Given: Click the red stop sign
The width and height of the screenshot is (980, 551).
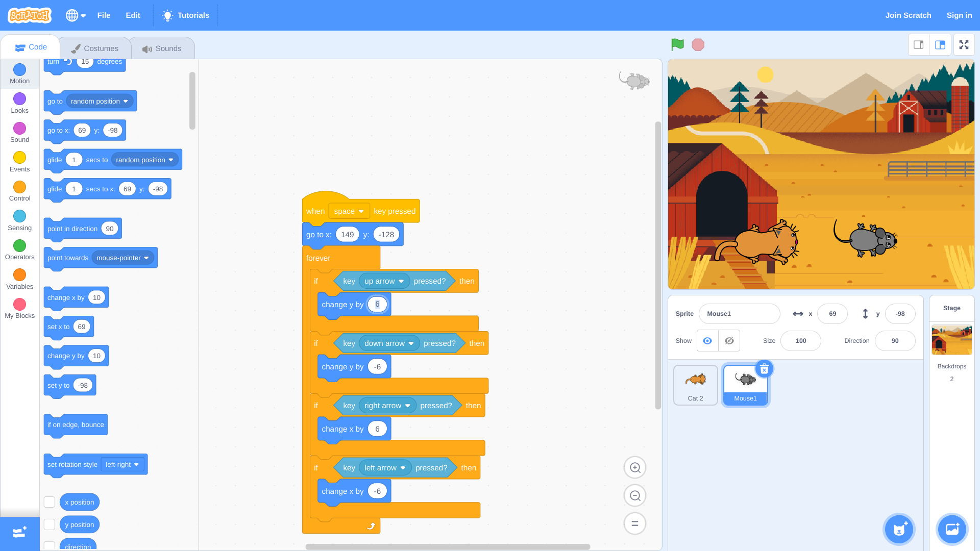Looking at the screenshot, I should [698, 44].
